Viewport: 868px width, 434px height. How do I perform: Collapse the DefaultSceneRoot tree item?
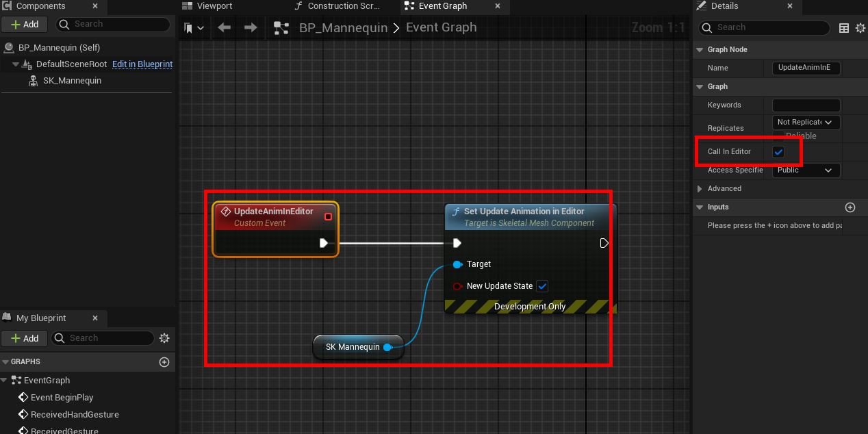(16, 64)
